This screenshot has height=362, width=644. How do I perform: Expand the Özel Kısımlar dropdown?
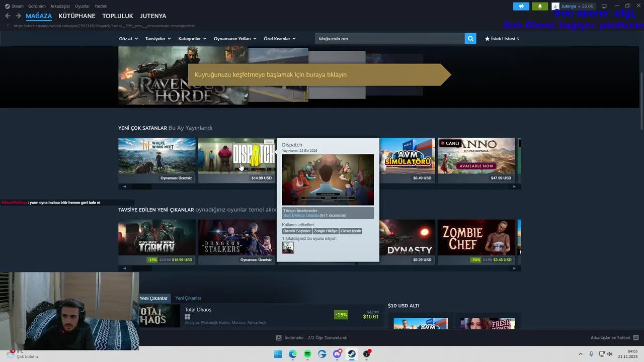pos(280,39)
